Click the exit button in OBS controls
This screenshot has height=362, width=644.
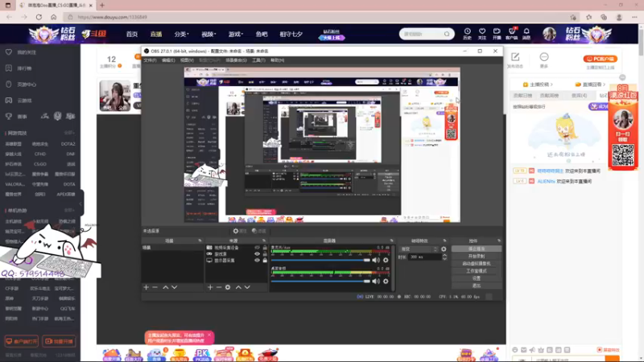477,286
